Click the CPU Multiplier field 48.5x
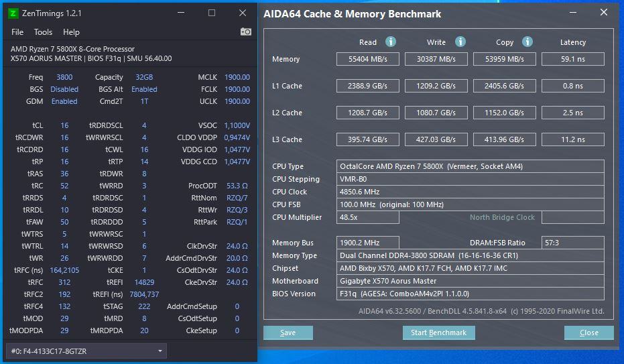 click(368, 217)
